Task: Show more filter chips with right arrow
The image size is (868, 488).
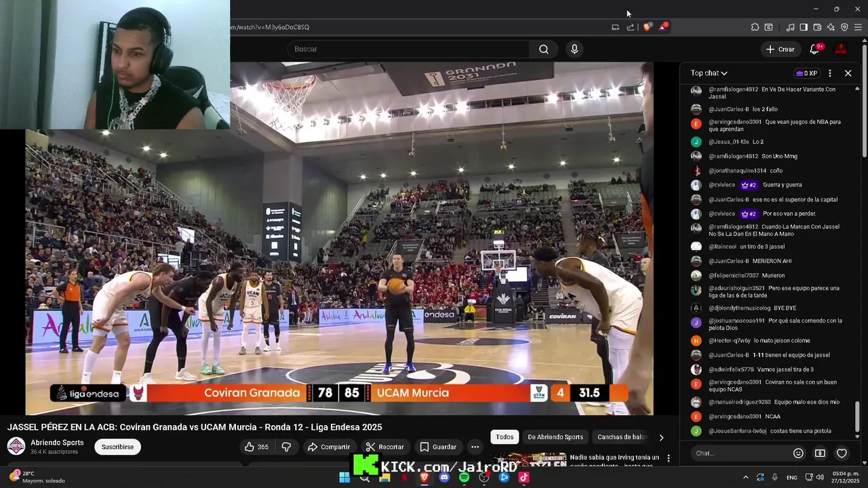Action: (661, 437)
